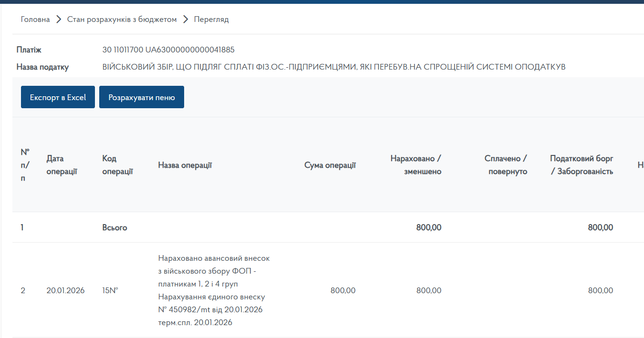644x338 pixels.
Task: Click the date 20.01.2026 in row 2
Action: click(x=65, y=290)
